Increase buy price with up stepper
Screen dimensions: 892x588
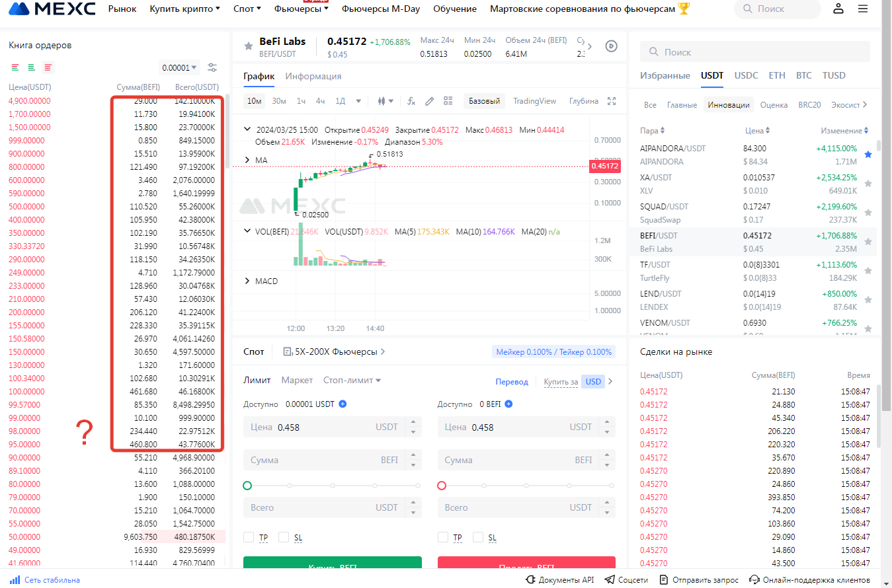coord(415,423)
